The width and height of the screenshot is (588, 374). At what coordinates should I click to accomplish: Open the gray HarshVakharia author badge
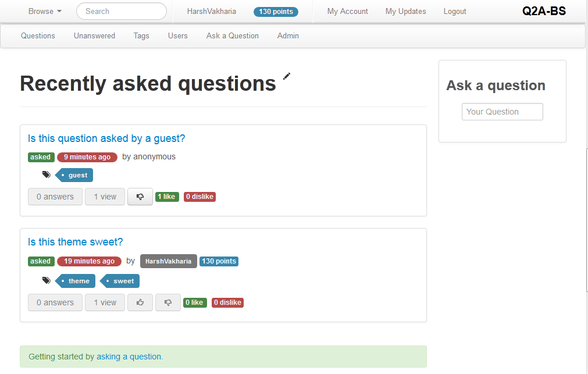click(x=168, y=261)
